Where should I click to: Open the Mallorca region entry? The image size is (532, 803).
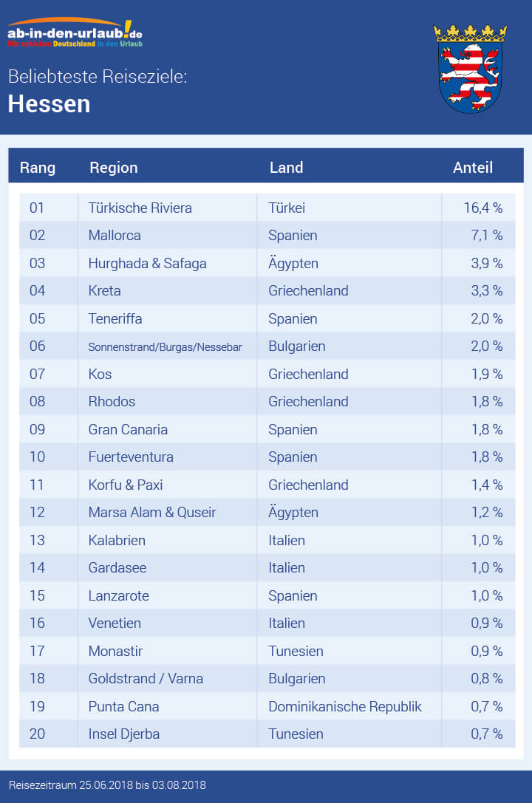[115, 236]
